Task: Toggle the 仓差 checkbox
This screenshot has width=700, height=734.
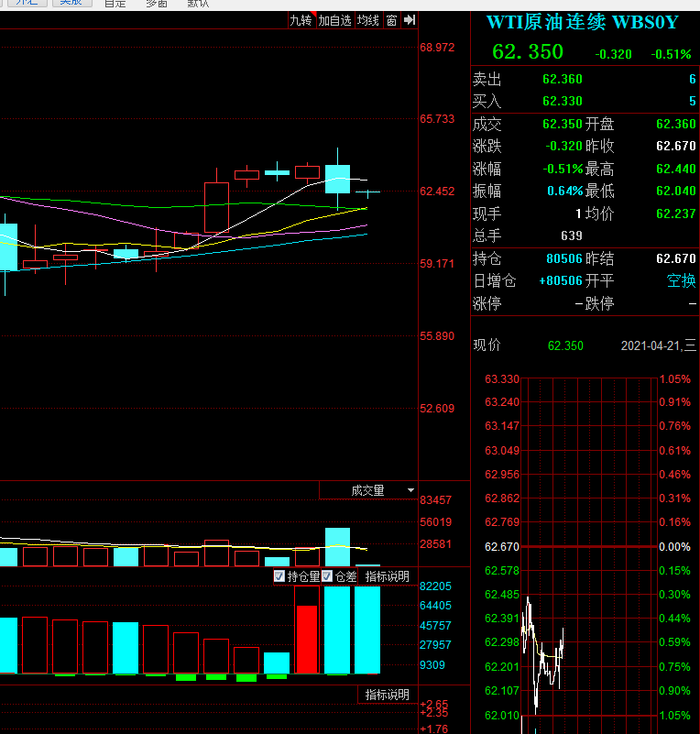Action: pos(327,576)
